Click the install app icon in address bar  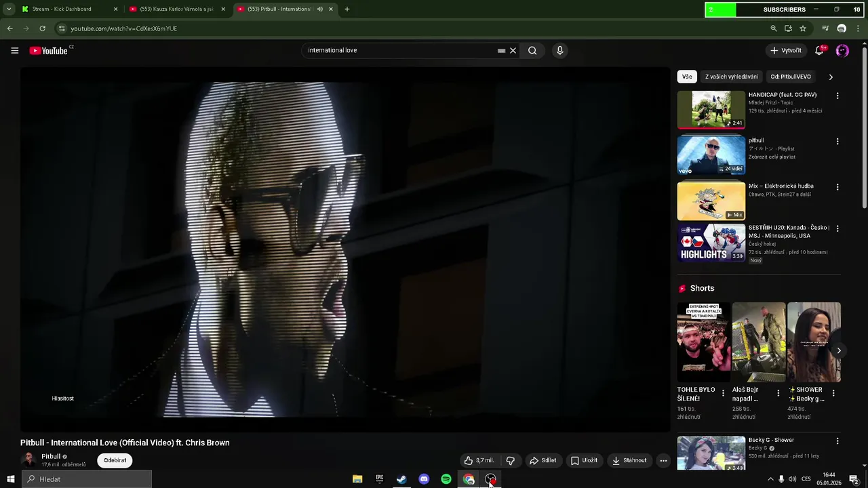click(788, 28)
